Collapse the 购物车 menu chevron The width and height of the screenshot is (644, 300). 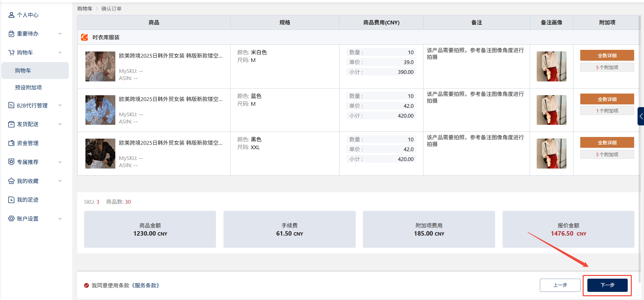[60, 53]
